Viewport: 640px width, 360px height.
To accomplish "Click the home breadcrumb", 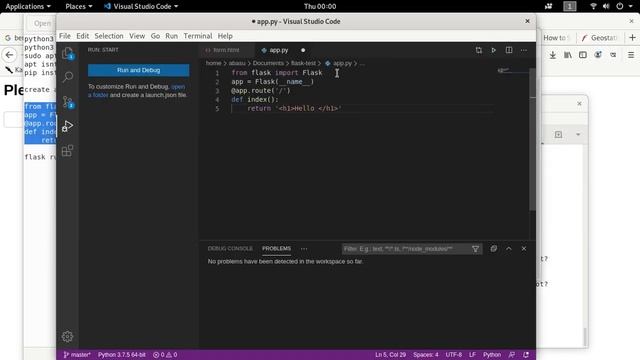I will (213, 63).
